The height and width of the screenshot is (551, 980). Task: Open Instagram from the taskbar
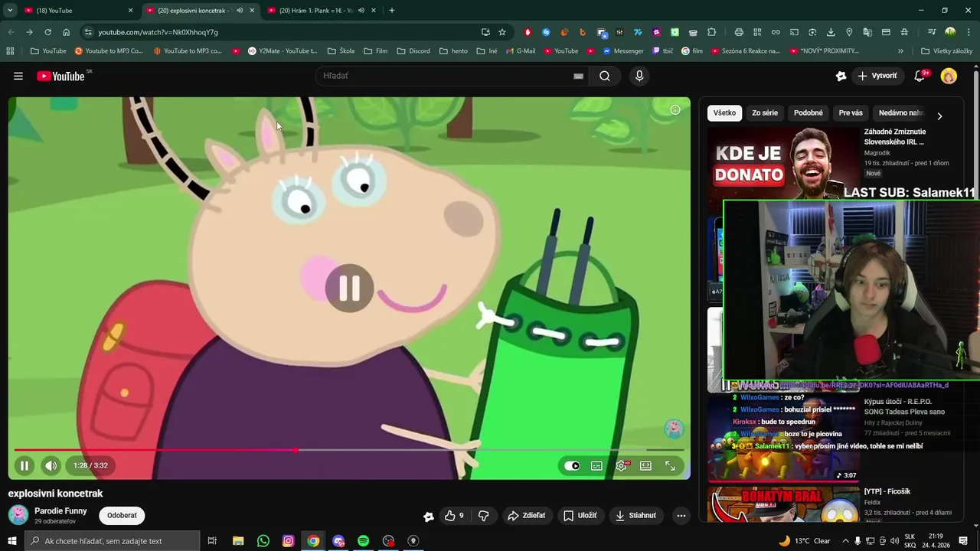[289, 541]
